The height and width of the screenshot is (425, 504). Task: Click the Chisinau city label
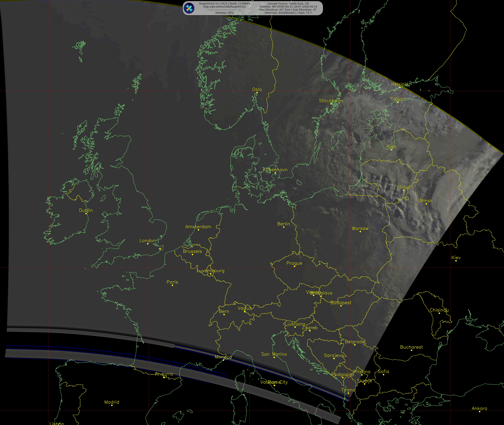click(x=439, y=310)
